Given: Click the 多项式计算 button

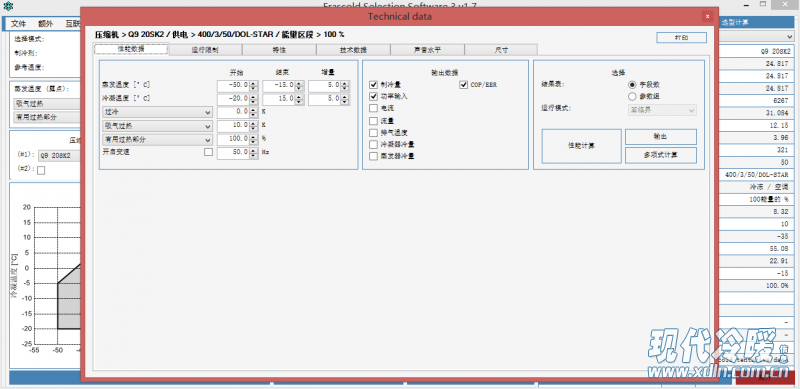Looking at the screenshot, I should [660, 155].
